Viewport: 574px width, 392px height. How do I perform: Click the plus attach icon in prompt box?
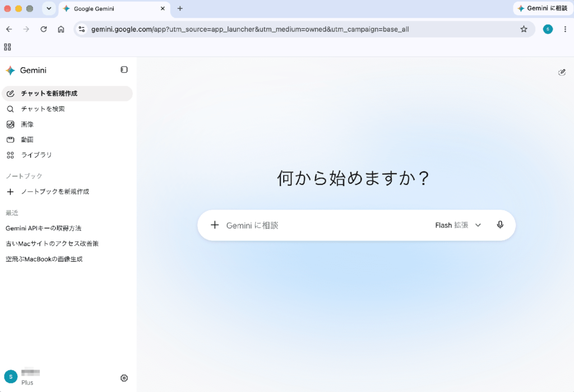coord(215,225)
